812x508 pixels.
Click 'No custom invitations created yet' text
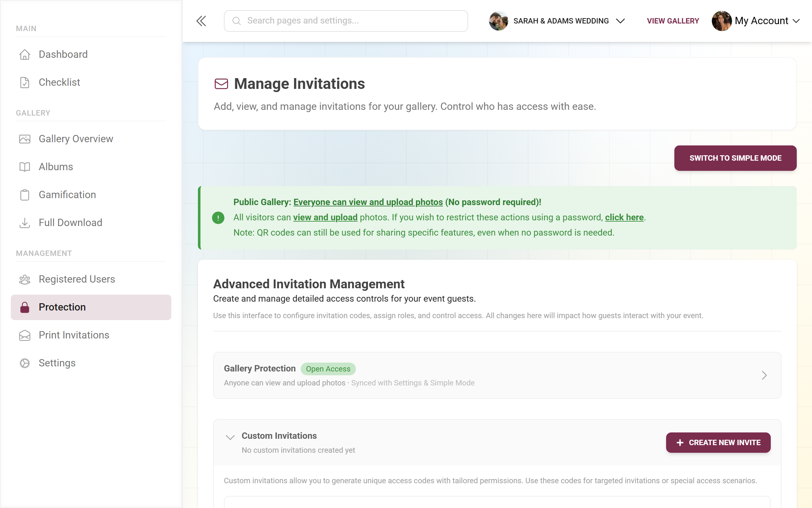[x=298, y=450]
